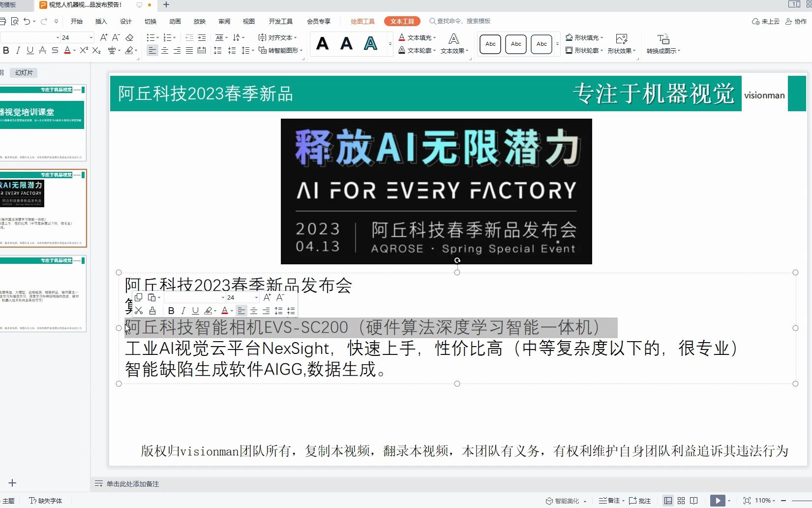Screen dimensions: 812x508
Task: Open 转智能图形 dropdown
Action: [280, 50]
